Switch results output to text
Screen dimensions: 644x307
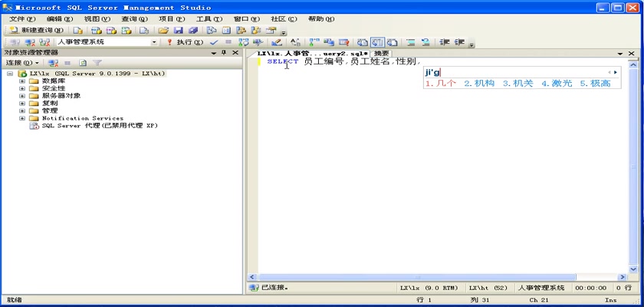tap(362, 42)
